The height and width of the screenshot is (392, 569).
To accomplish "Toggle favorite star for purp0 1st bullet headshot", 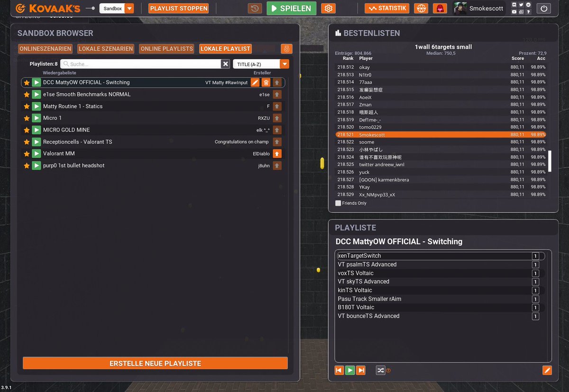I will [27, 165].
